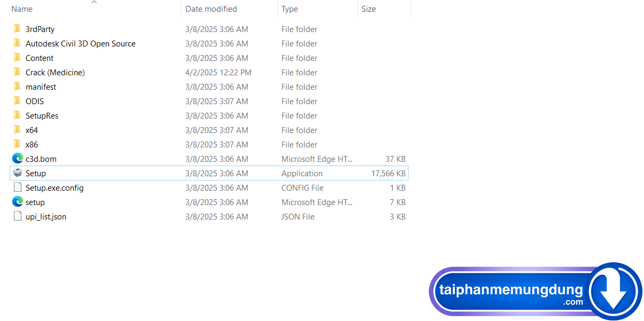The width and height of the screenshot is (644, 321).
Task: Click the 4/2/2025 12:22 PM date cell
Action: [x=218, y=73]
